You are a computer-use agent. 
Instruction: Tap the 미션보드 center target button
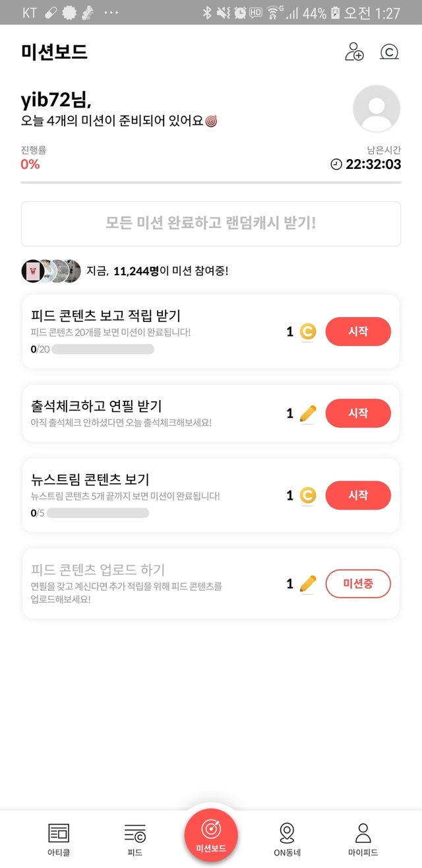(211, 834)
